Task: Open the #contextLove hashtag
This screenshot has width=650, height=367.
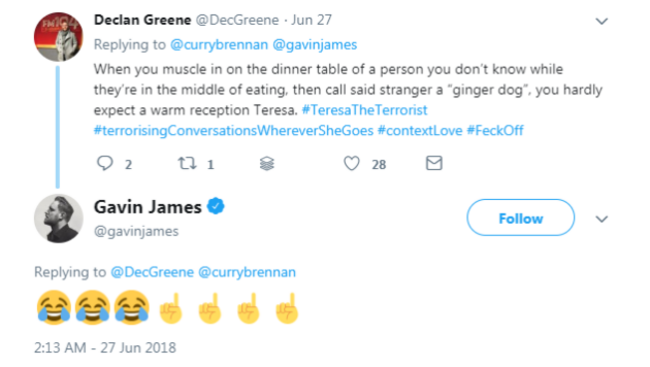Action: [420, 131]
